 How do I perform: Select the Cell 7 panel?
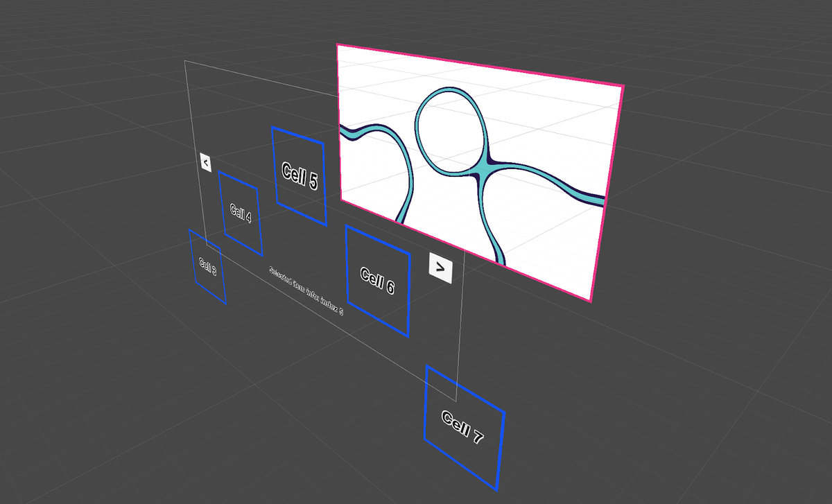click(x=463, y=427)
